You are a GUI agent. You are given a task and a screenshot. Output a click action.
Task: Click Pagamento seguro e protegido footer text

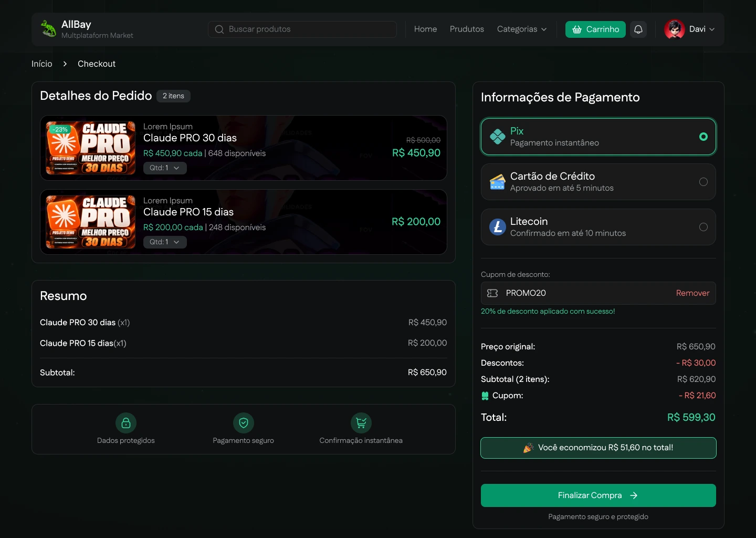pos(598,517)
